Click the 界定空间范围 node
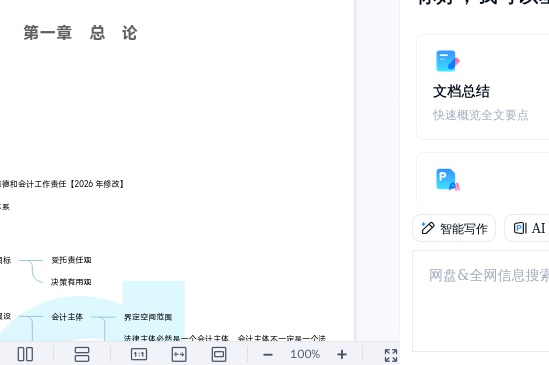The image size is (549, 365). pos(148,317)
